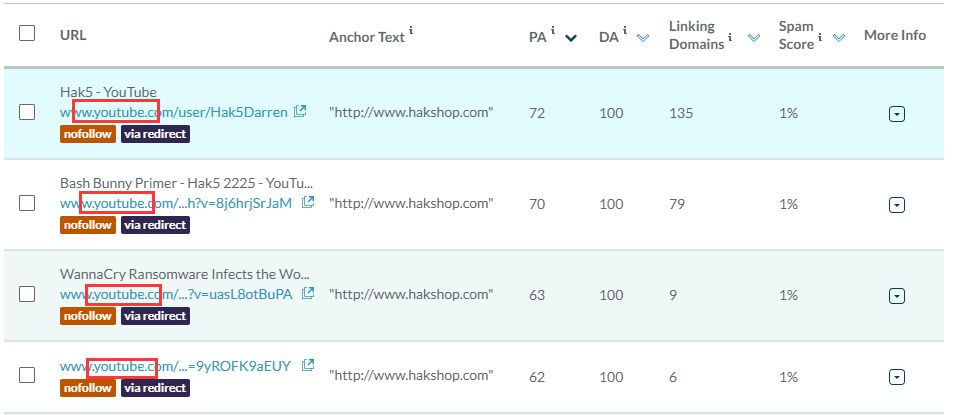This screenshot has width=955, height=415.
Task: Expand More Info for WannaCry row
Action: pos(897,296)
